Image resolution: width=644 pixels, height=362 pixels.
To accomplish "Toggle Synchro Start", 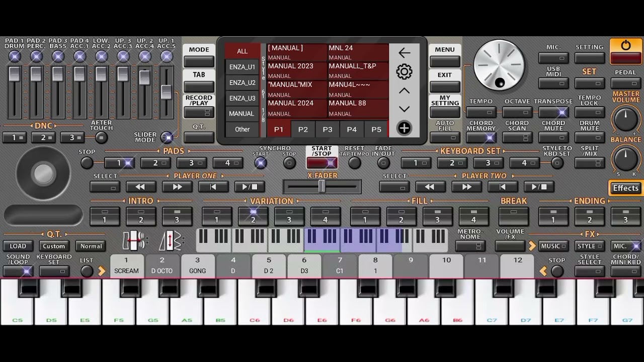I will point(261,162).
